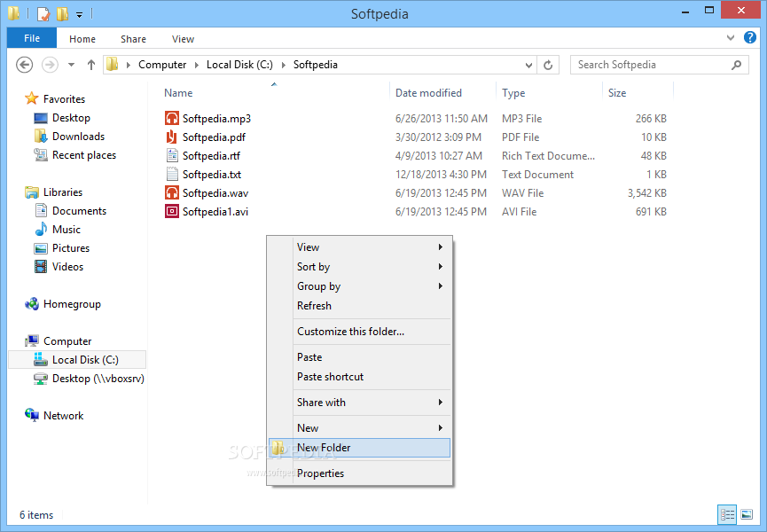This screenshot has width=767, height=532.
Task: Switch to the Share ribbon tab
Action: coord(133,39)
